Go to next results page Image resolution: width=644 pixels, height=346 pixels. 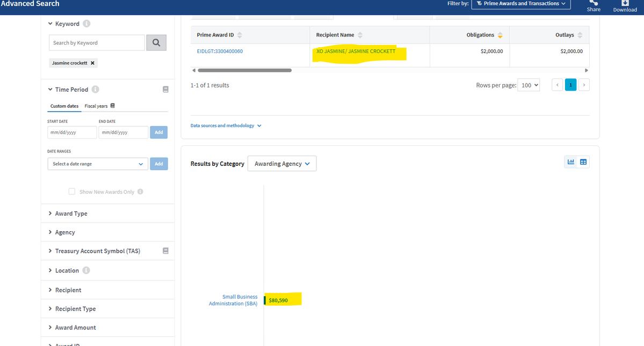pos(584,85)
